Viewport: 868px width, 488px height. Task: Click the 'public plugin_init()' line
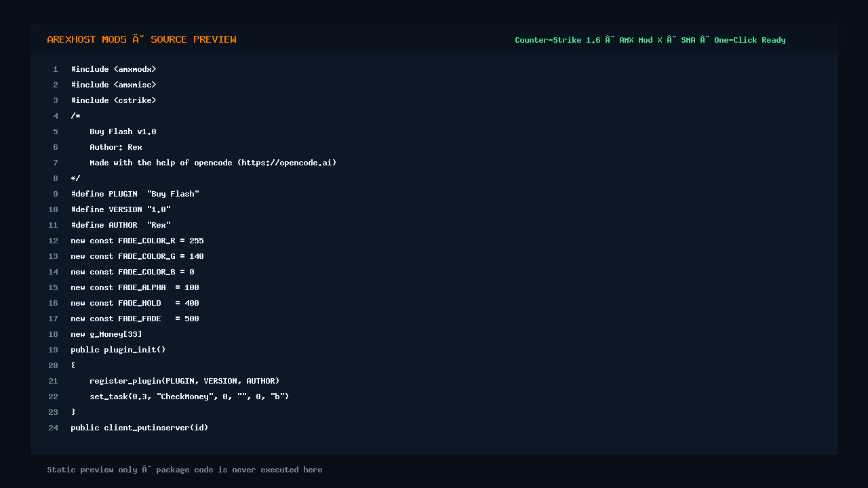point(118,350)
